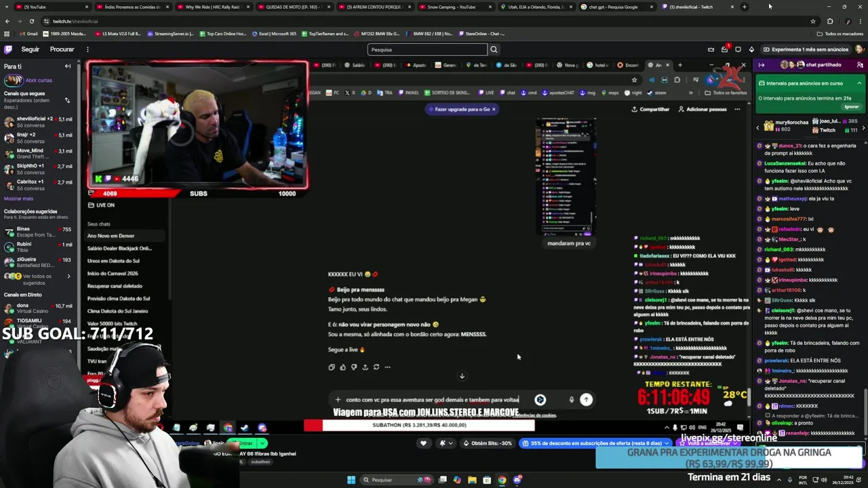Open File Explorer from the taskbar
The image size is (868, 488).
point(472,480)
